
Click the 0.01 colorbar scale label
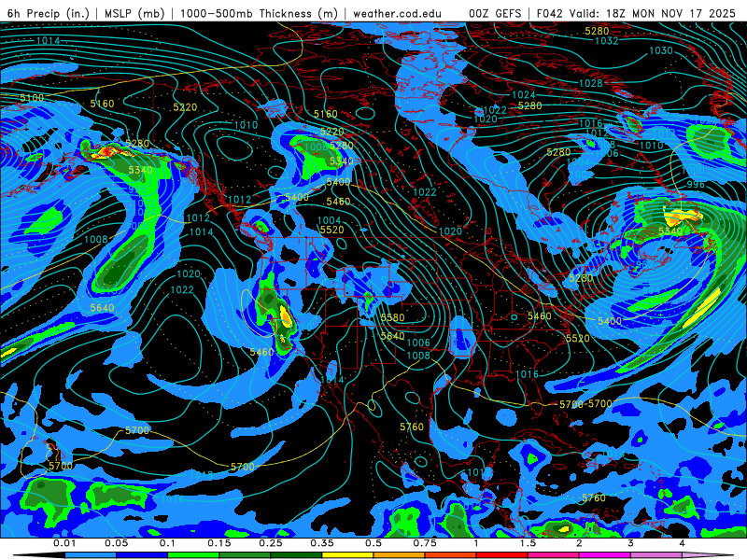[64, 543]
